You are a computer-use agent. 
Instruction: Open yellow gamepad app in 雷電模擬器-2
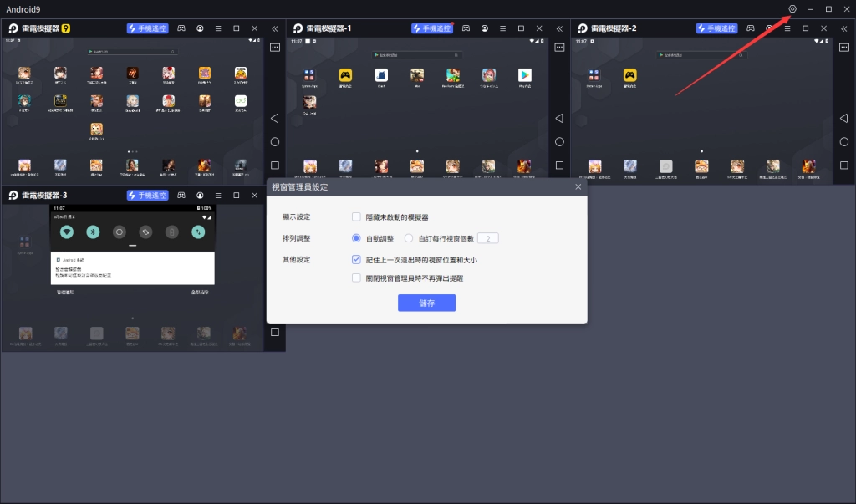[630, 75]
